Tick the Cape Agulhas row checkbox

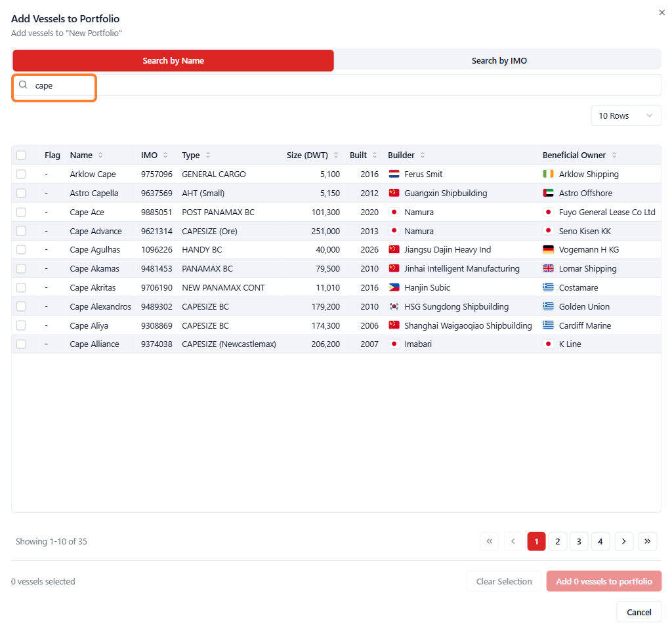click(21, 250)
